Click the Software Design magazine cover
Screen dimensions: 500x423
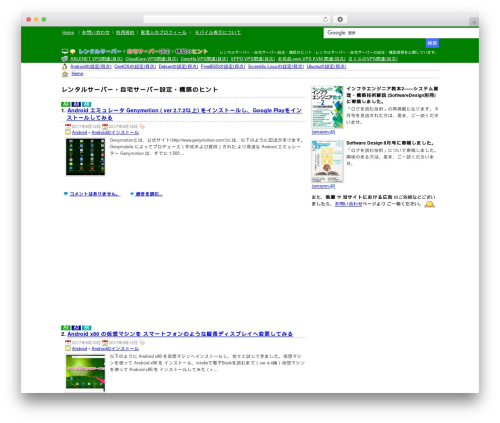coord(327,161)
